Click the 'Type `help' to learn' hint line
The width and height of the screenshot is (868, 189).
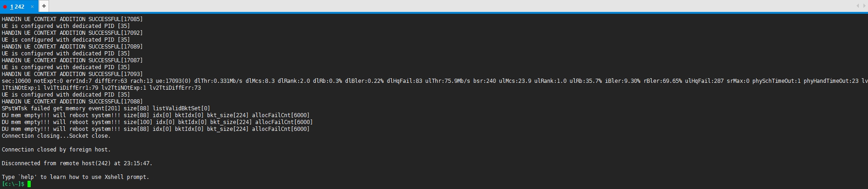coord(75,177)
